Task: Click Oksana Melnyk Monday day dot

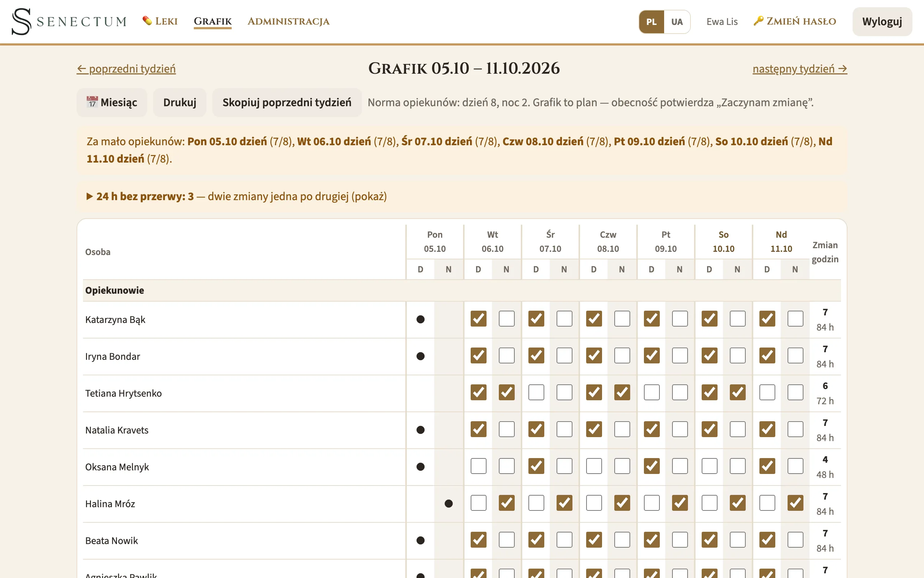Action: [x=420, y=467]
